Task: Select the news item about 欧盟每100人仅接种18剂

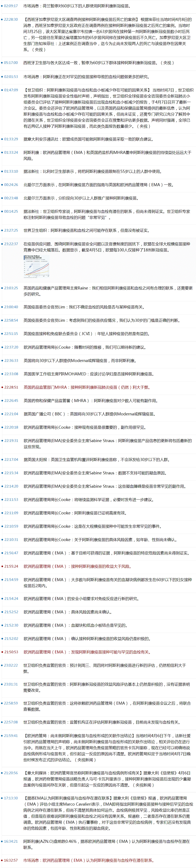Action: click(107, 247)
